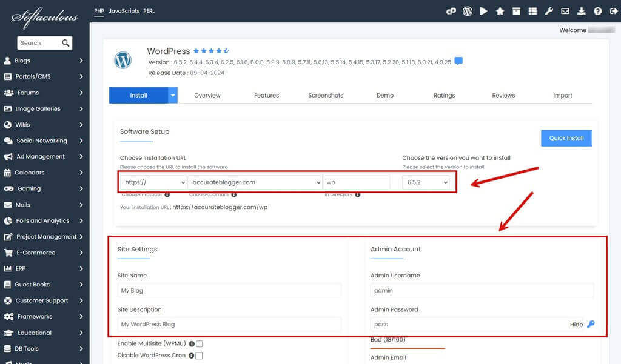Select the PHP scripts menu

[99, 11]
